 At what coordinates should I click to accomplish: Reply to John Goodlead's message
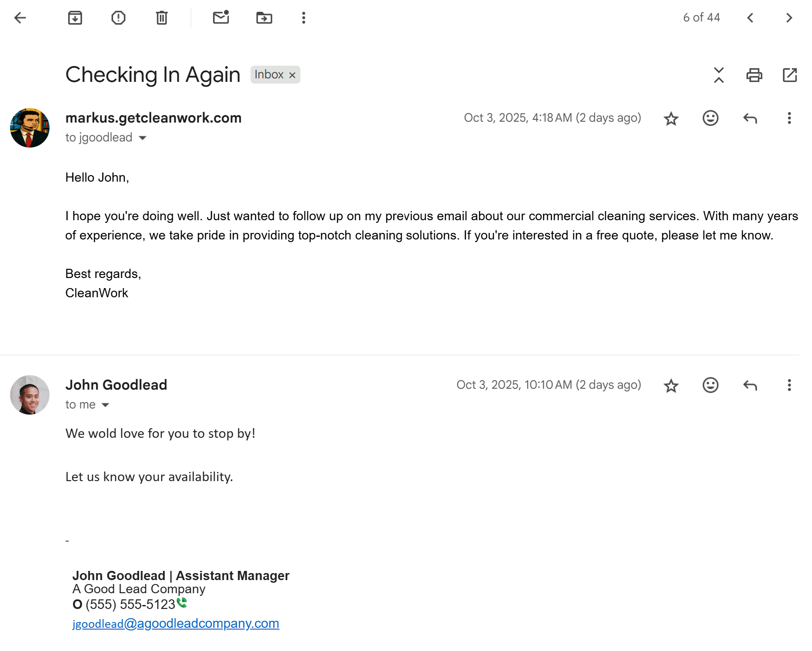click(x=749, y=385)
